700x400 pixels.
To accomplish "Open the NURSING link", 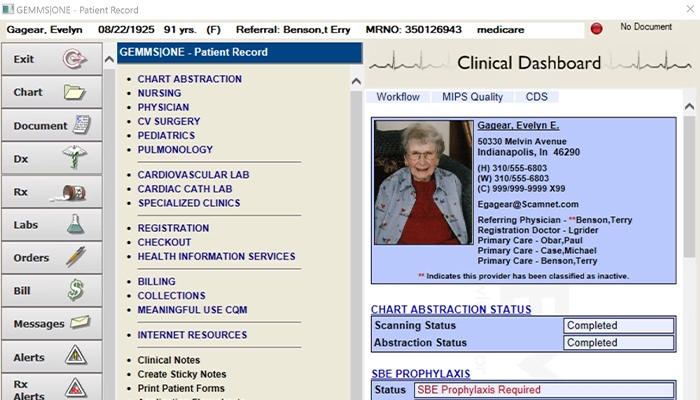I will coord(159,93).
